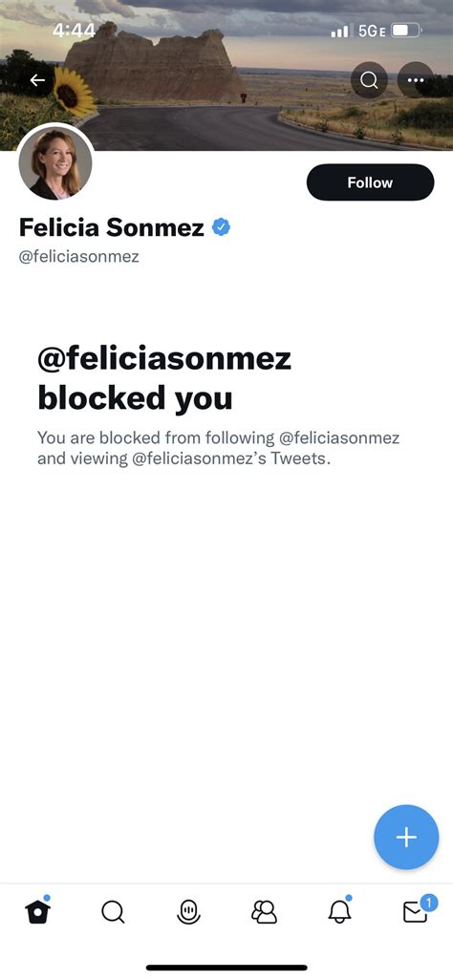Screen dimensions: 453x980
Task: View Felicia Sonmez profile picture
Action: (55, 163)
